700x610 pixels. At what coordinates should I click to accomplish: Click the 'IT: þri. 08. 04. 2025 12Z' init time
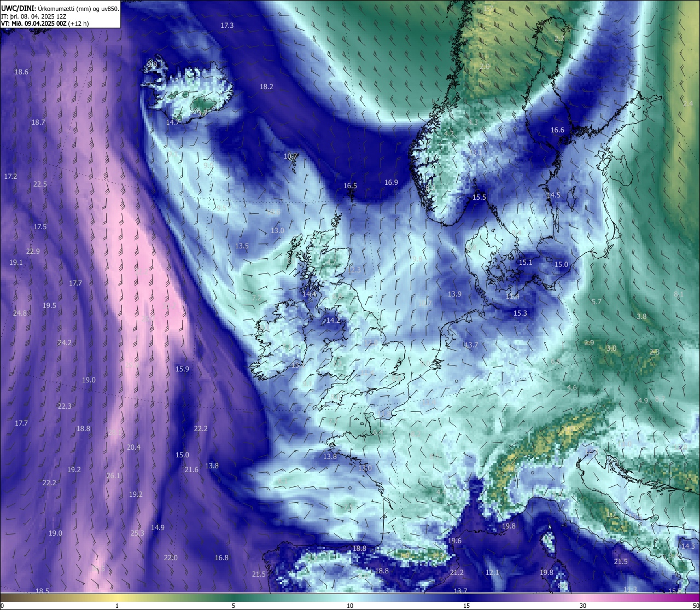pyautogui.click(x=33, y=16)
